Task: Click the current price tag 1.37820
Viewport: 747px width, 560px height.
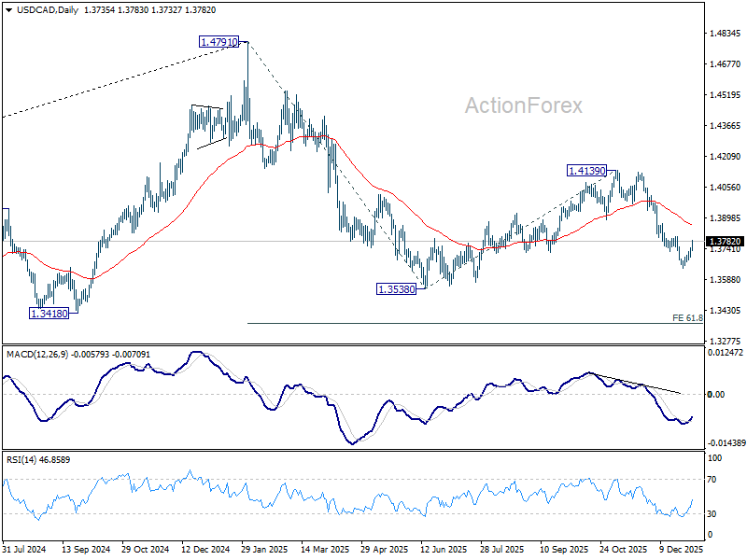Action: point(725,242)
